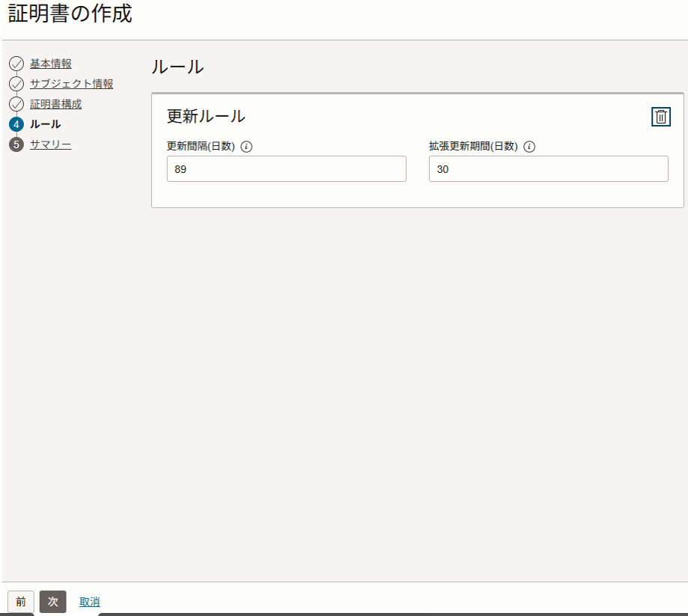
Task: Focus the 拡張更新期間(日数) input field
Action: [548, 169]
